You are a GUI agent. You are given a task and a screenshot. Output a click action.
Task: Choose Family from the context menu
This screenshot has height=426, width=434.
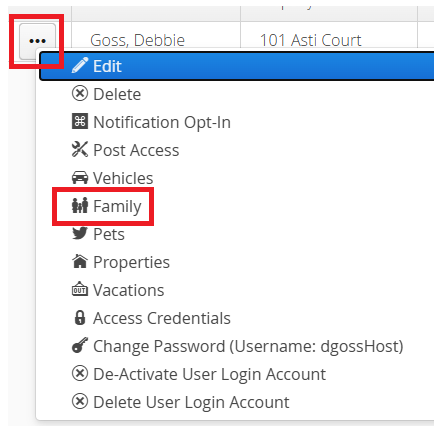117,206
